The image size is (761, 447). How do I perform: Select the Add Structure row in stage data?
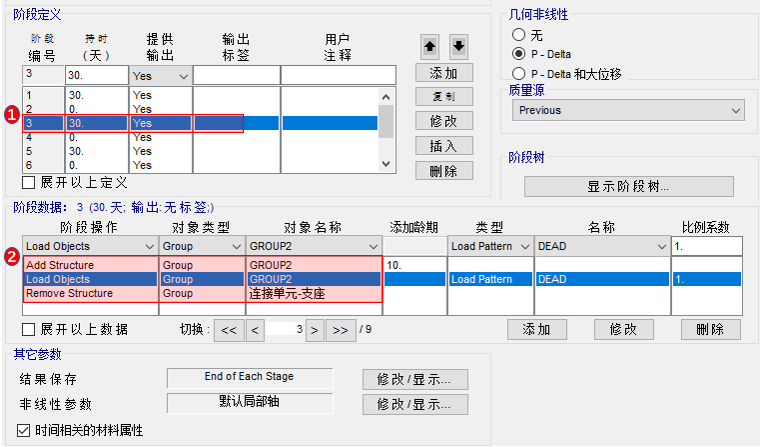[x=90, y=265]
